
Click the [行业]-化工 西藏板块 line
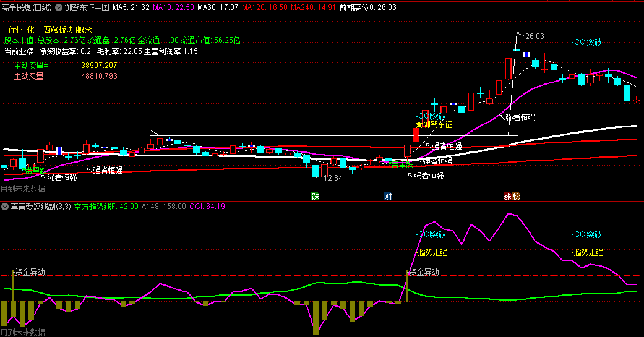[x=51, y=30]
